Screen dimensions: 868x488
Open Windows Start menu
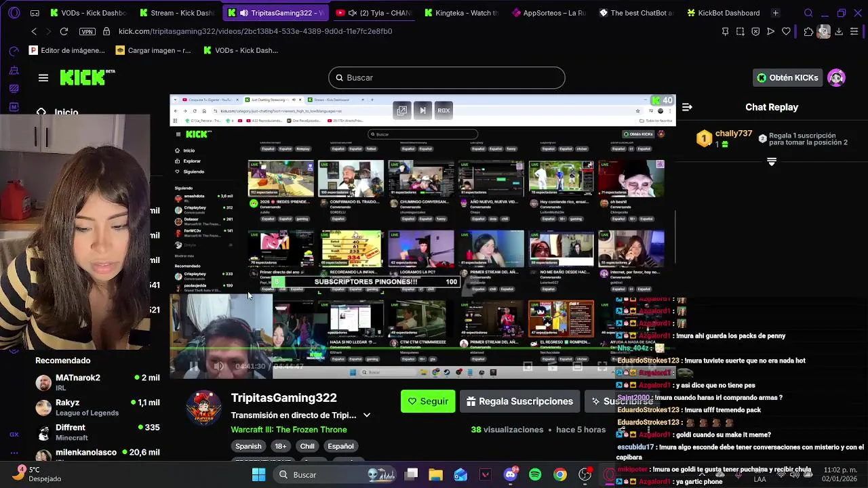coord(258,474)
